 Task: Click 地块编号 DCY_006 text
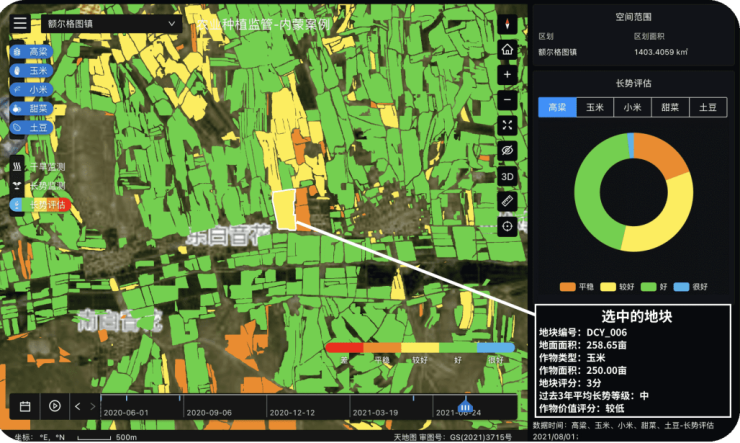pyautogui.click(x=583, y=332)
